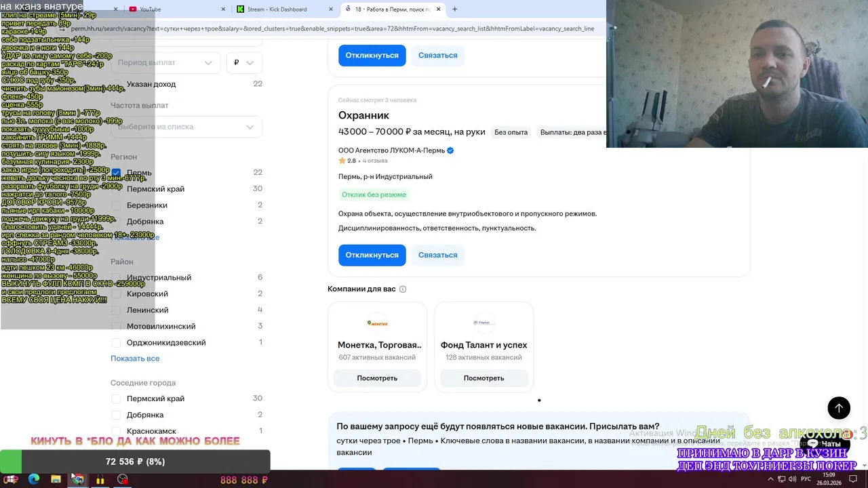The height and width of the screenshot is (488, 868).
Task: Click the Фонд Талант и успех logo
Action: coord(484,323)
